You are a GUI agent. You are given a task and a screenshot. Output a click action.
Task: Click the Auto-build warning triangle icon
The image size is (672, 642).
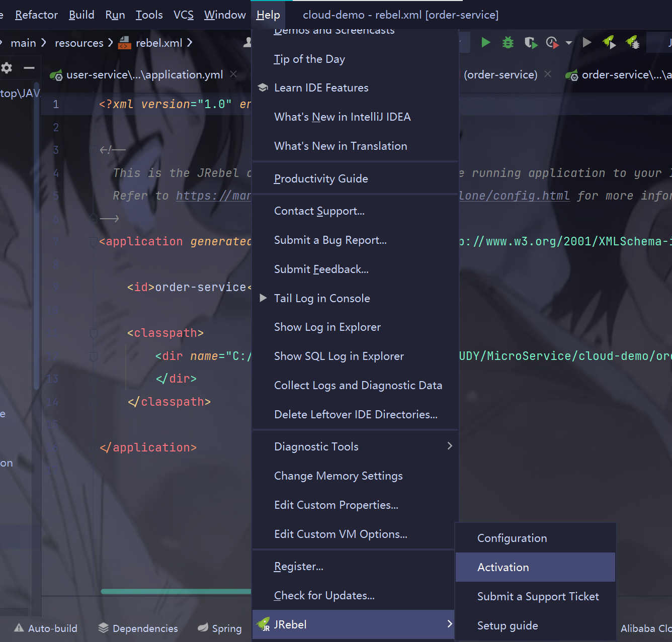pos(19,627)
